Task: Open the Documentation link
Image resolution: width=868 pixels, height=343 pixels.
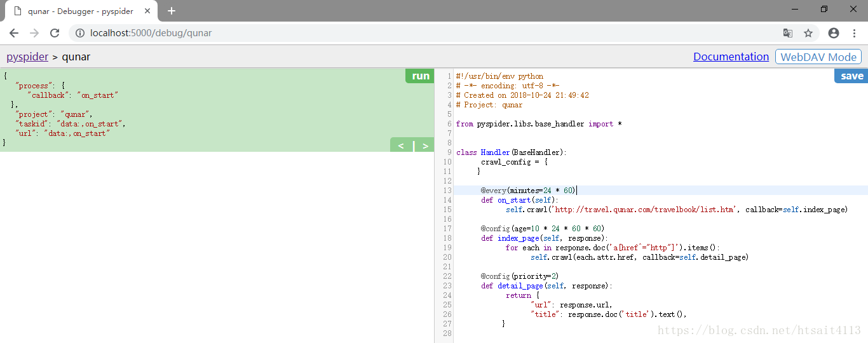Action: (731, 57)
